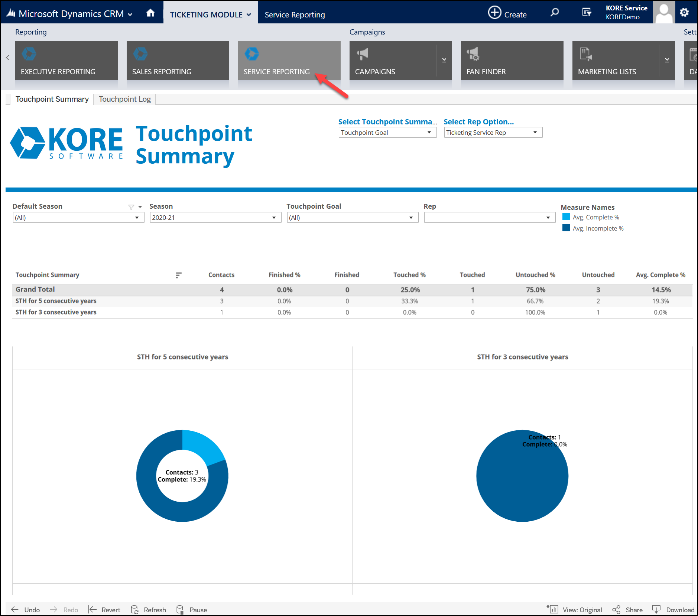698x616 pixels.
Task: Navigate tiles left with arrow
Action: (x=7, y=58)
